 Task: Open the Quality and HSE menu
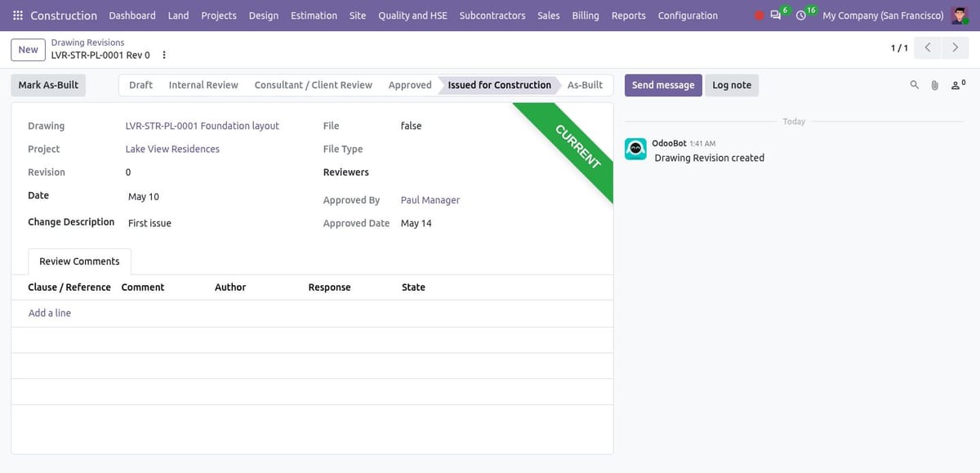coord(412,16)
